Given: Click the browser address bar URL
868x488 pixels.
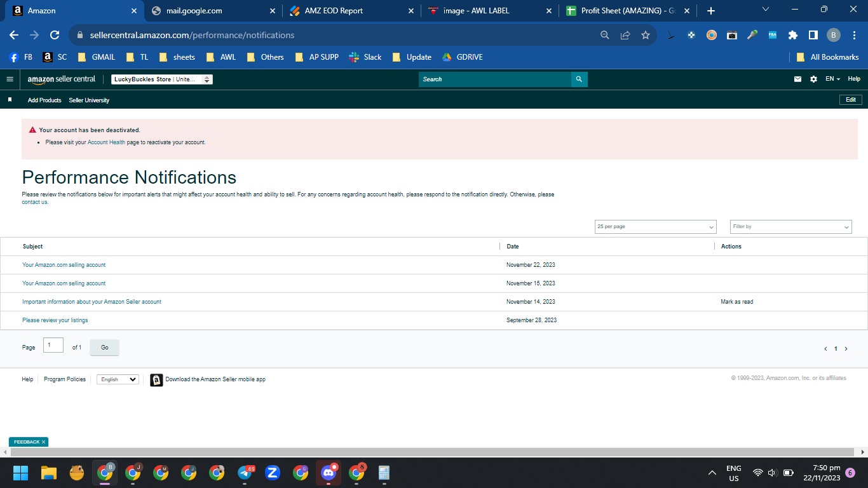Looking at the screenshot, I should 192,36.
